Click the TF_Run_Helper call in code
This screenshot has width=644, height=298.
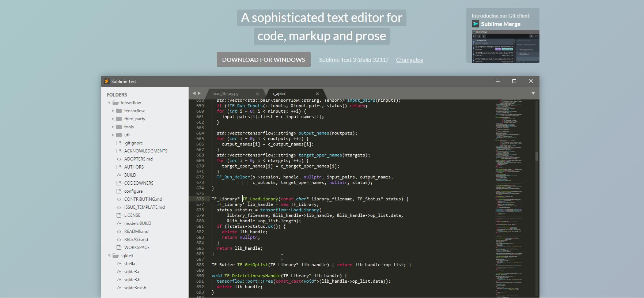click(x=233, y=177)
